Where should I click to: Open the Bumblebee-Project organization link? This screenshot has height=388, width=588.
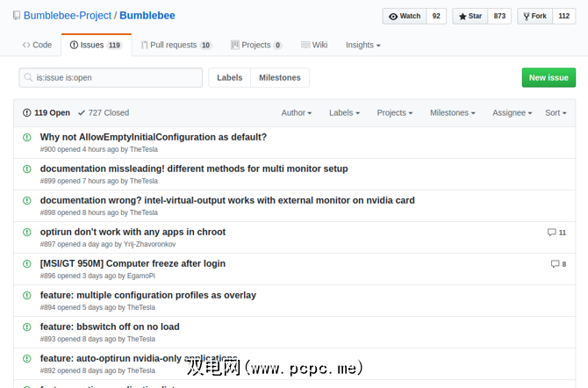click(67, 16)
